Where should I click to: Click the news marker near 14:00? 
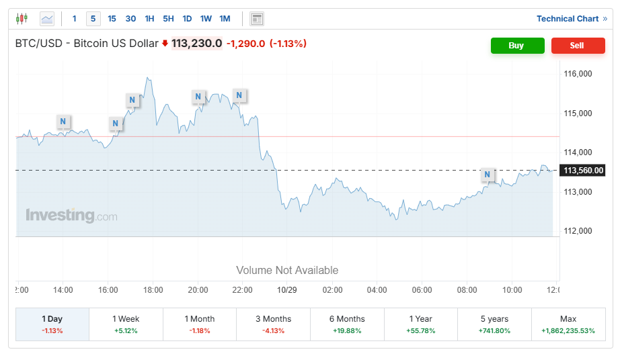[x=63, y=122]
